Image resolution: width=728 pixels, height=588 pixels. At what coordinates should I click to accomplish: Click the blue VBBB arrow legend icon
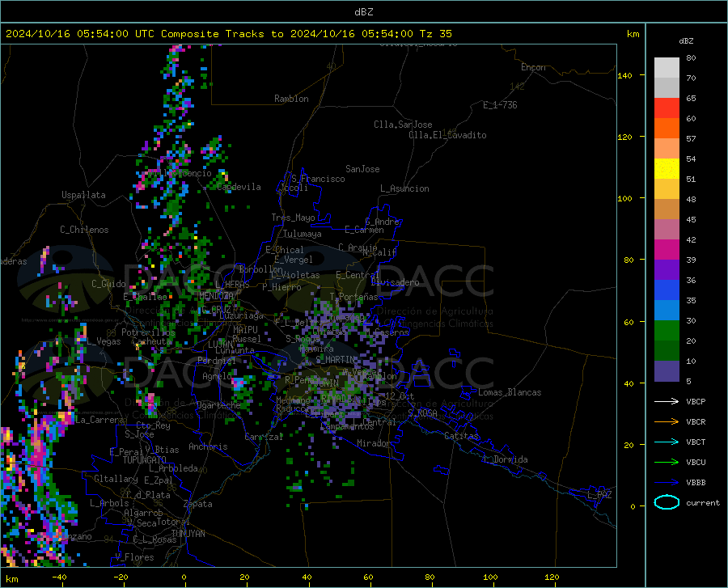tap(667, 482)
